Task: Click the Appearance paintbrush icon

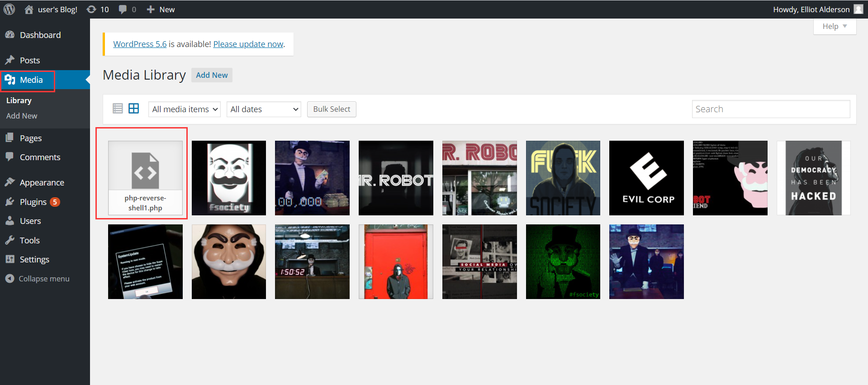Action: [10, 182]
